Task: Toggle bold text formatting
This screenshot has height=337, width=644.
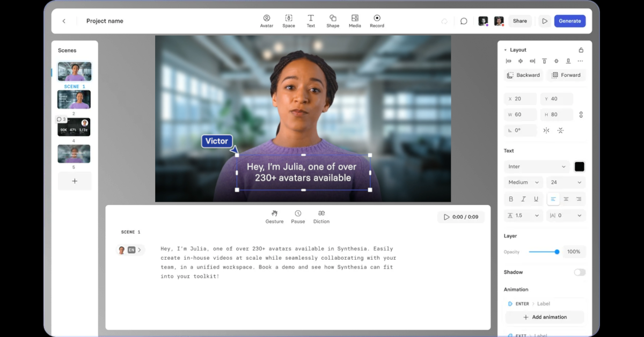Action: pyautogui.click(x=511, y=199)
